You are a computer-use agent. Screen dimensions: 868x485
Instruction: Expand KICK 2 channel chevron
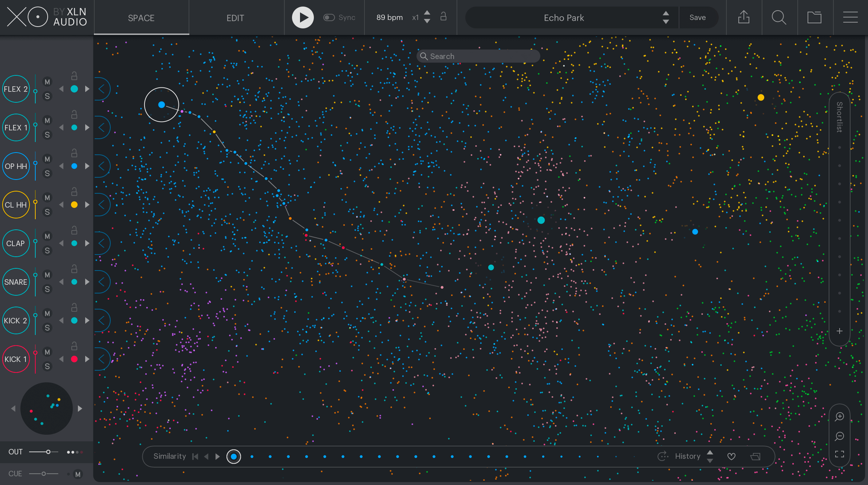tap(102, 320)
